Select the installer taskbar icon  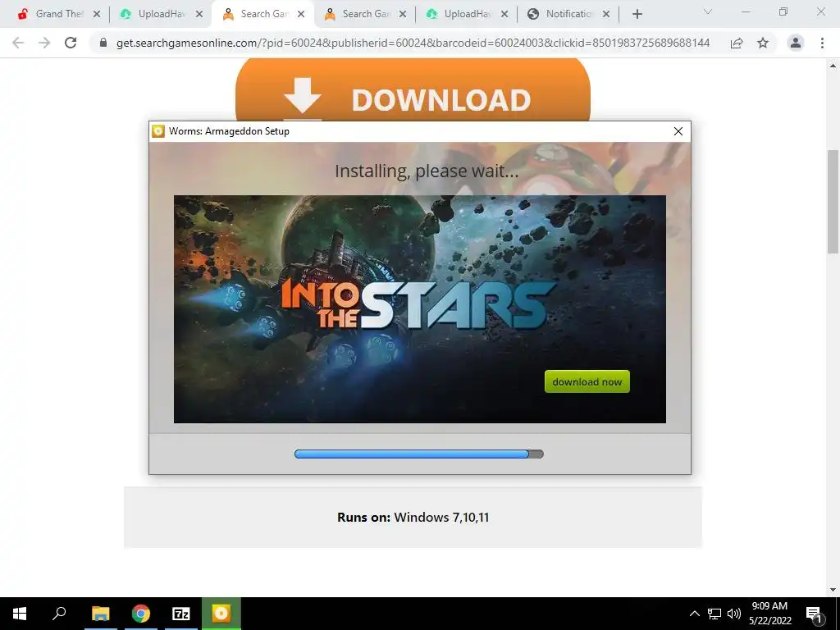point(221,614)
